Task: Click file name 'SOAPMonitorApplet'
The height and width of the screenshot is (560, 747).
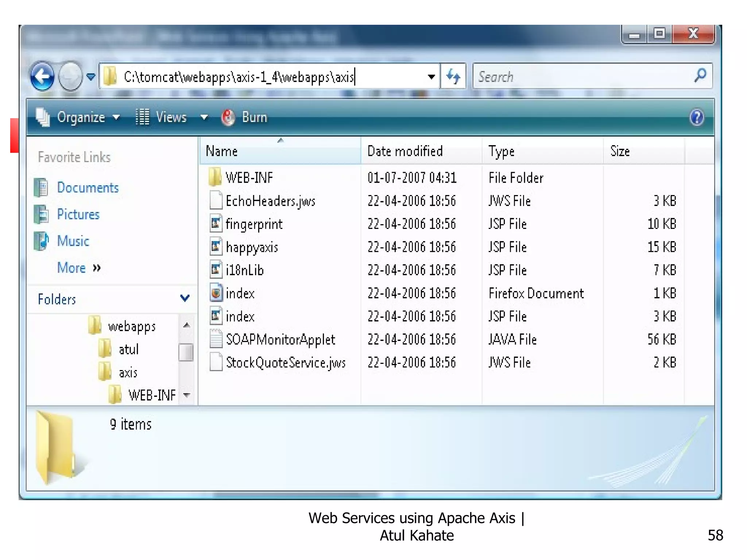Action: click(280, 340)
